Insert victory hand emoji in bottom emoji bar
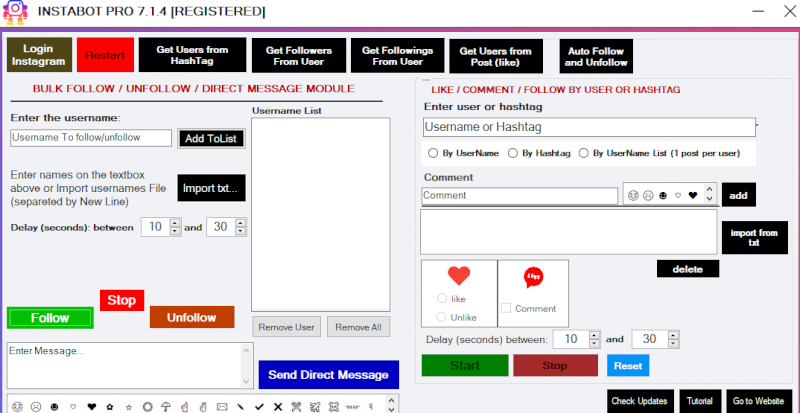 pos(203,407)
